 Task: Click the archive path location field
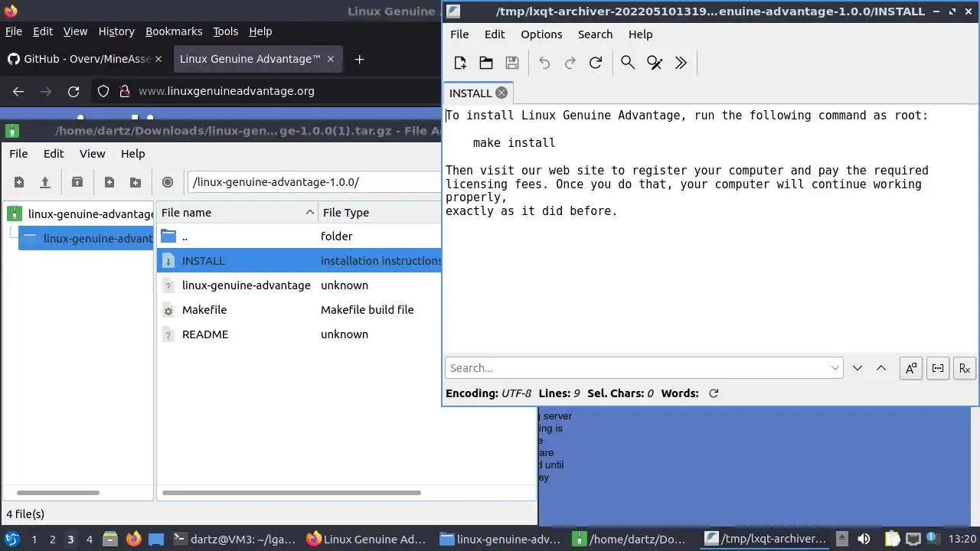[314, 182]
